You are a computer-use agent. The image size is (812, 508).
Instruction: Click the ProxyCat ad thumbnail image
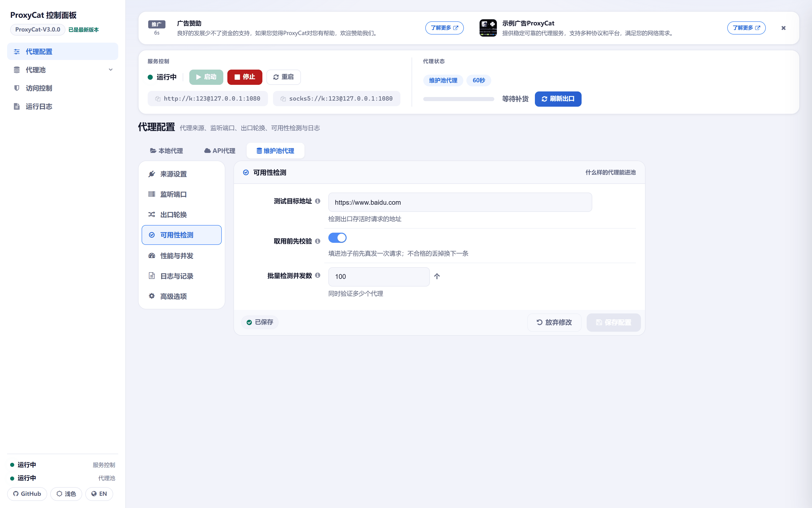point(488,28)
